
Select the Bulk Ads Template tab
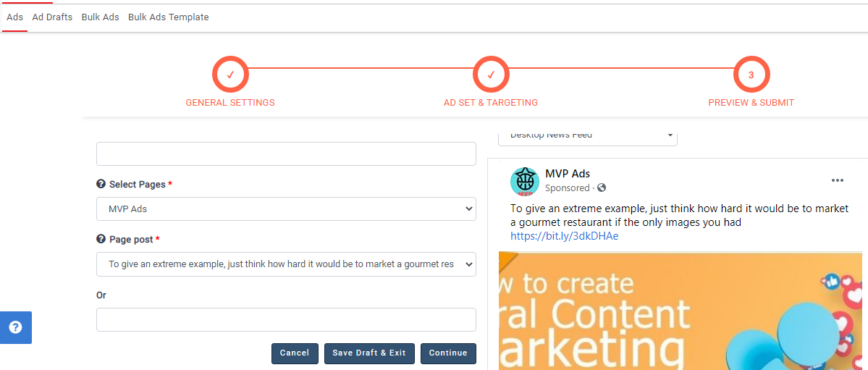click(168, 17)
